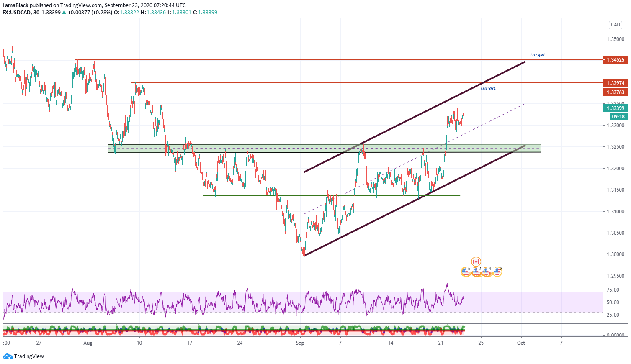Select the 1.33763 red price label
The height and width of the screenshot is (364, 631).
615,92
